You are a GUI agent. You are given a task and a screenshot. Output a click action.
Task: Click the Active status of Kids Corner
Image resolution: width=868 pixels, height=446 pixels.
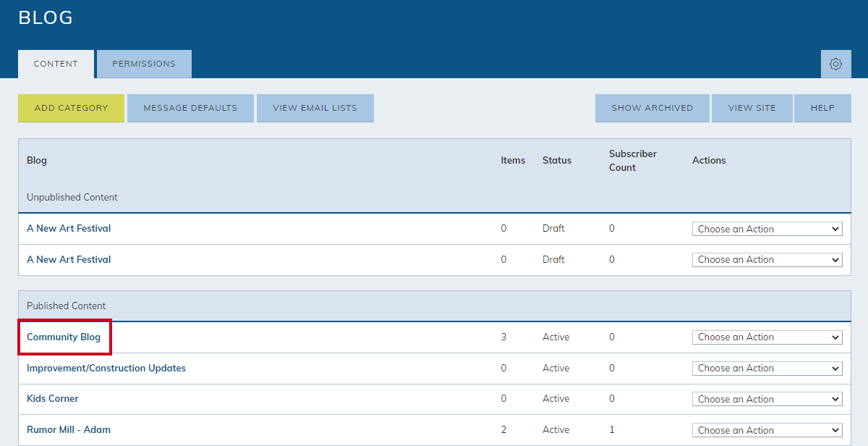point(556,398)
